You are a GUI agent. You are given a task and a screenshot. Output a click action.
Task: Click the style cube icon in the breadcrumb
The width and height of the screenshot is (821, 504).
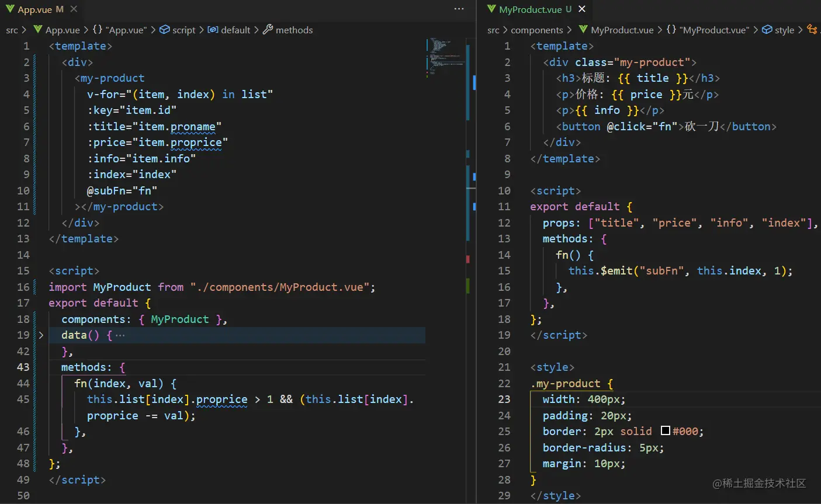click(x=767, y=30)
